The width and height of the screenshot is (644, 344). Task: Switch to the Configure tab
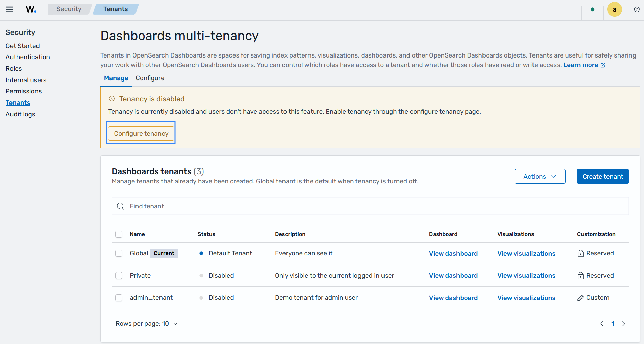[150, 78]
